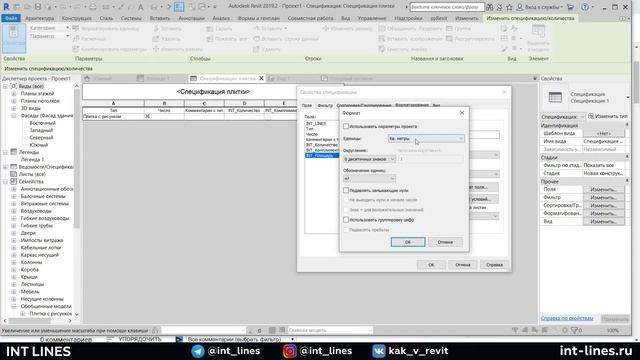Viewport: 640px width, 360px height.
Task: Open the Insert ribbon tab
Action: (x=160, y=18)
